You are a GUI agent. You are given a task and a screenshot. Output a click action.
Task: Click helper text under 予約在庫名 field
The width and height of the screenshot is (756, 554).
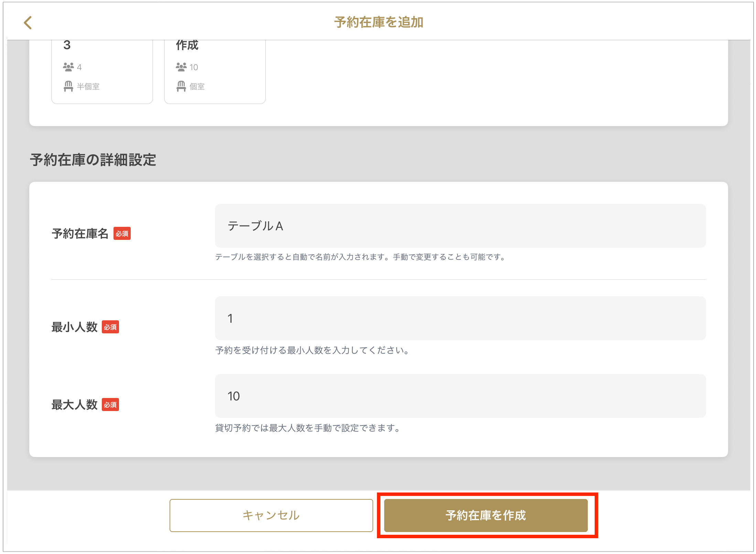pyautogui.click(x=360, y=257)
